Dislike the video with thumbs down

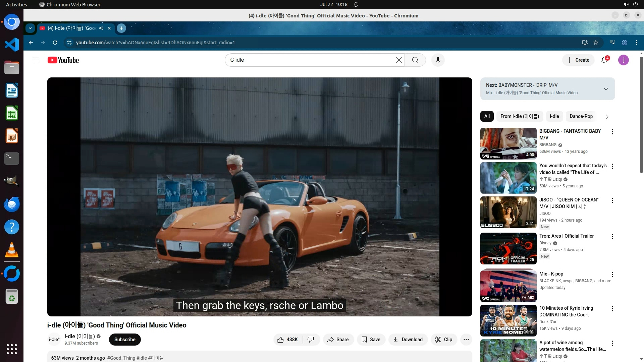tap(311, 340)
